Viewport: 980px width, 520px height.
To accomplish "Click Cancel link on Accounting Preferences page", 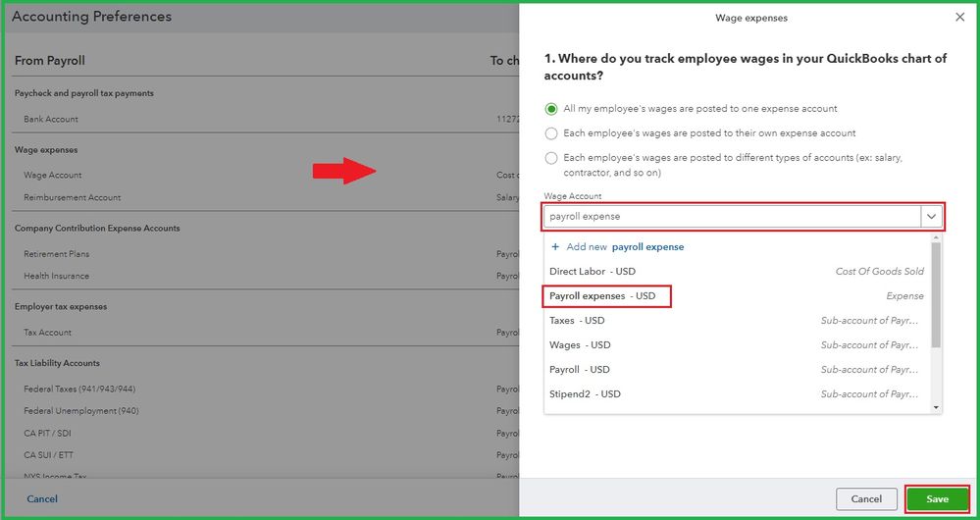I will pyautogui.click(x=42, y=499).
